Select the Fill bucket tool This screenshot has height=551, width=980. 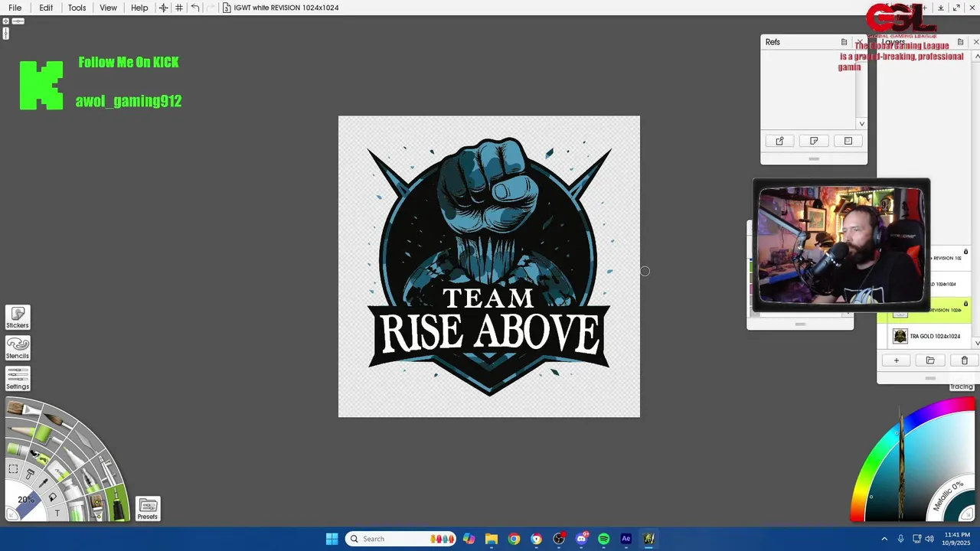(53, 497)
